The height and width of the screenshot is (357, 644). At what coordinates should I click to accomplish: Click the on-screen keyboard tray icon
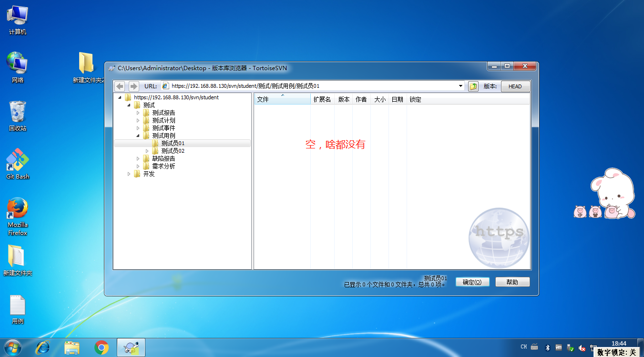click(x=535, y=347)
